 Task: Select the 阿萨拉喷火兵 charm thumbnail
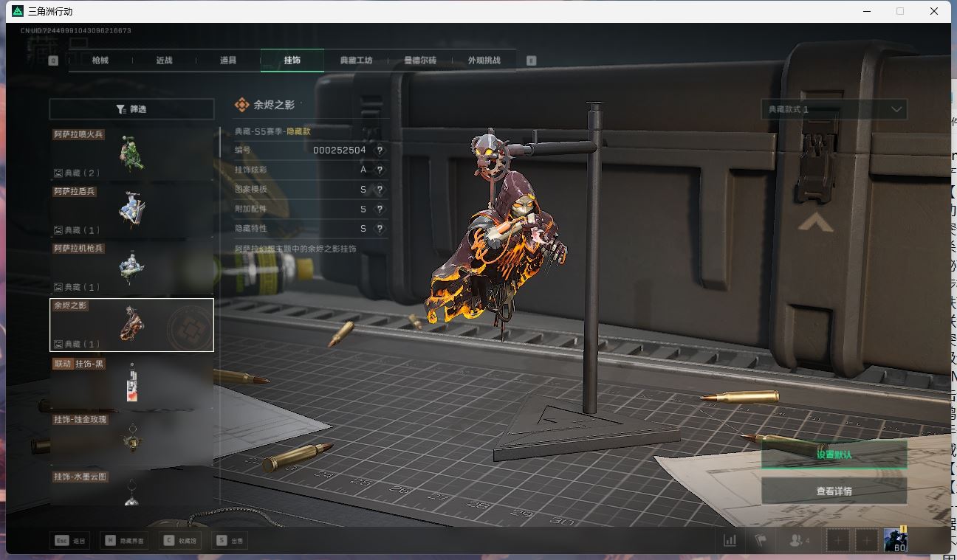point(131,153)
